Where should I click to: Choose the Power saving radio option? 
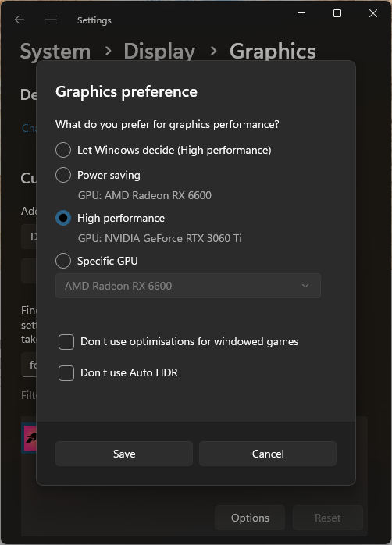(x=63, y=175)
